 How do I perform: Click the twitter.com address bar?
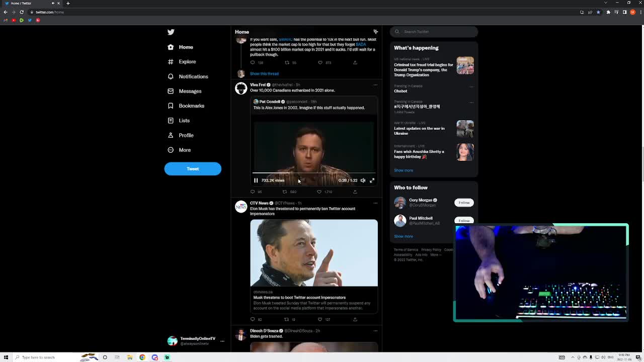302,12
